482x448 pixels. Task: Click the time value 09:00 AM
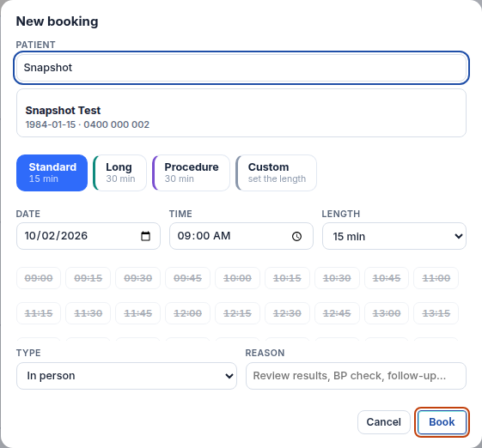[204, 236]
